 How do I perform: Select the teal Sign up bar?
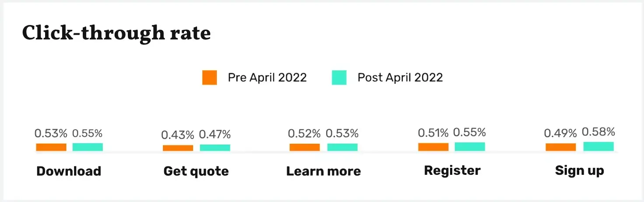[x=598, y=146]
